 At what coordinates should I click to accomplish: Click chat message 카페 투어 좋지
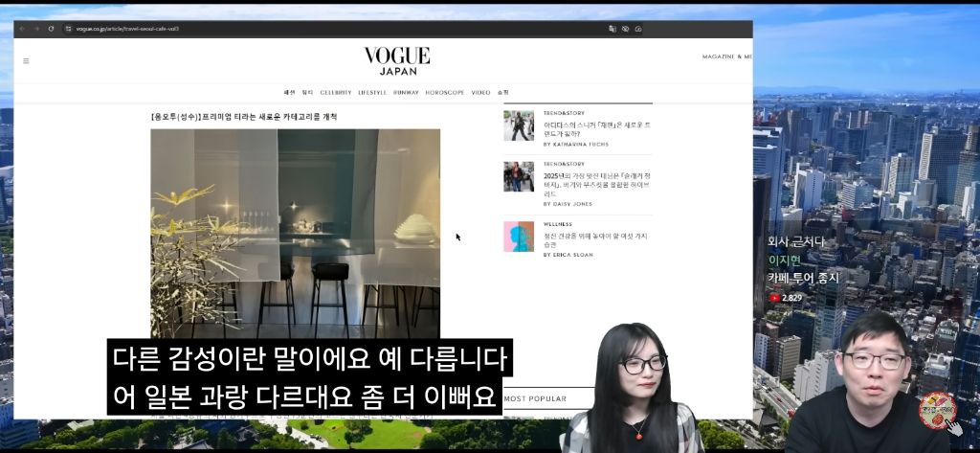803,279
